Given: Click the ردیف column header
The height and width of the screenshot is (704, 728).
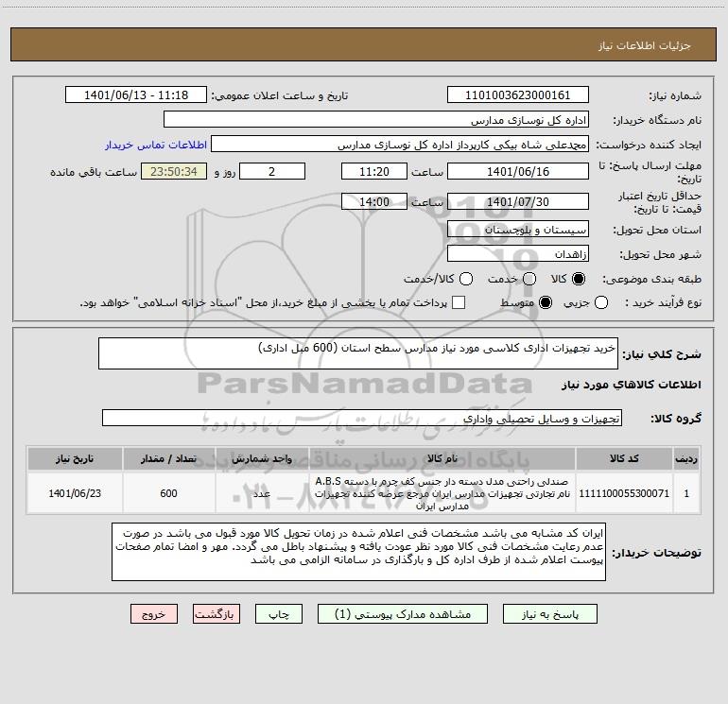Looking at the screenshot, I should tap(686, 458).
